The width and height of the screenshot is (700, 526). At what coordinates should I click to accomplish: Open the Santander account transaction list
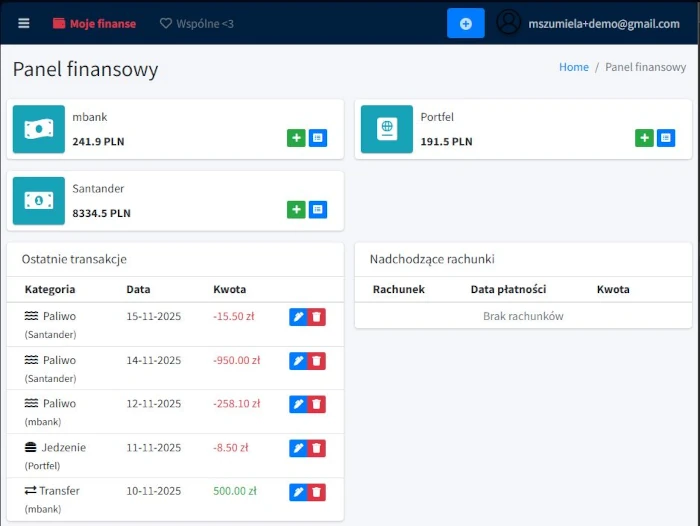318,209
